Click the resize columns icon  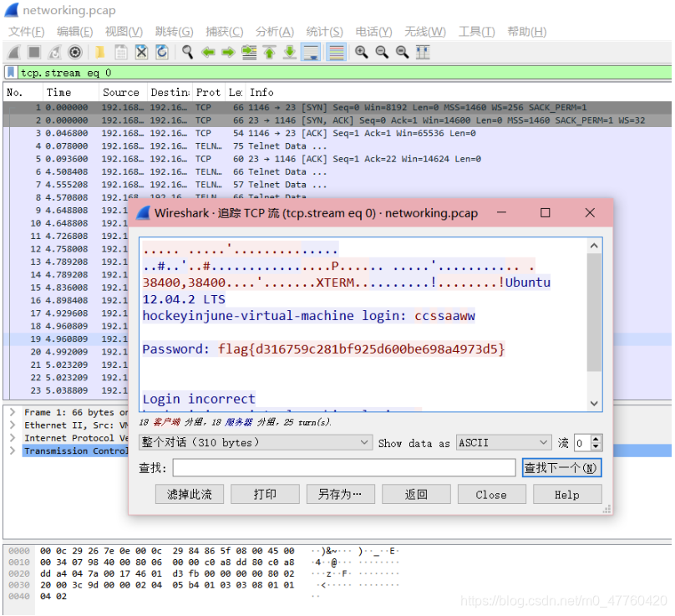pos(423,52)
